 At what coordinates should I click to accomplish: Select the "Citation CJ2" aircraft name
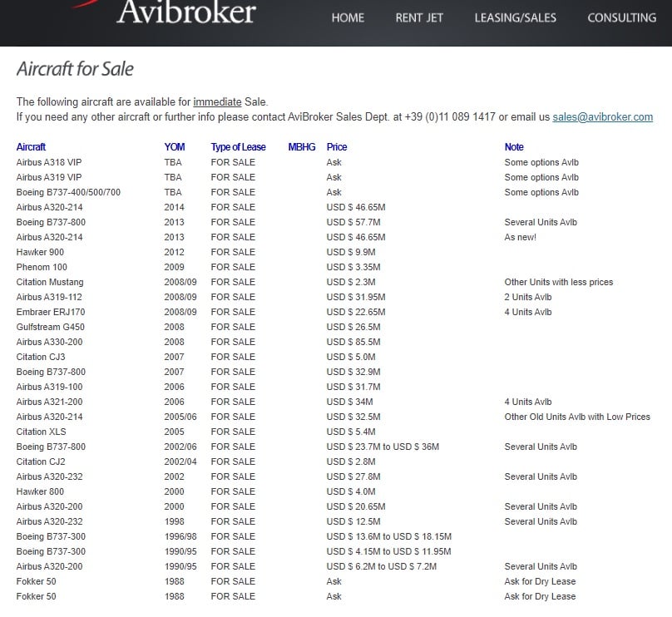point(41,462)
